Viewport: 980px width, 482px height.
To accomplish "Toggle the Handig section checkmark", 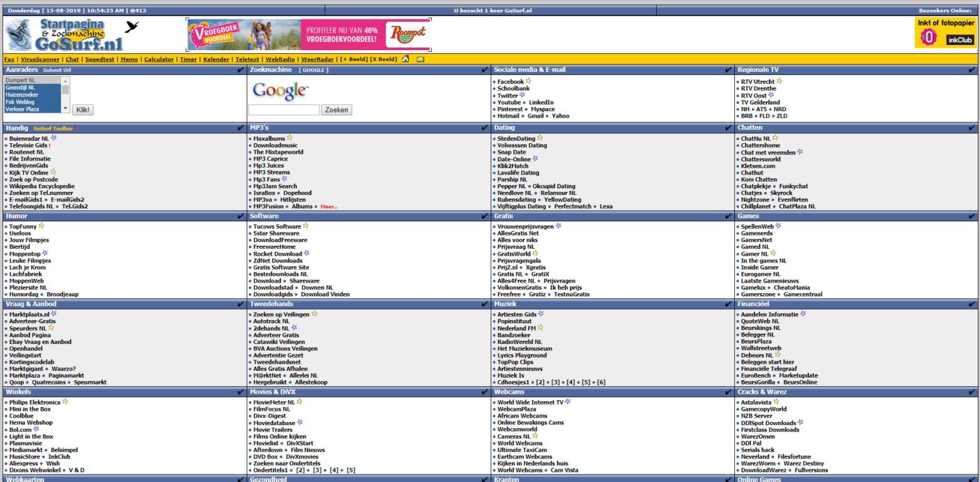I will tap(241, 128).
